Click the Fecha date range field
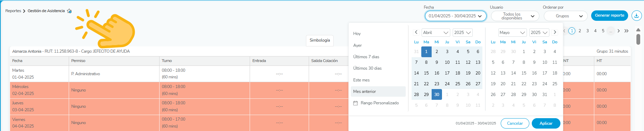644x131 pixels. [455, 16]
